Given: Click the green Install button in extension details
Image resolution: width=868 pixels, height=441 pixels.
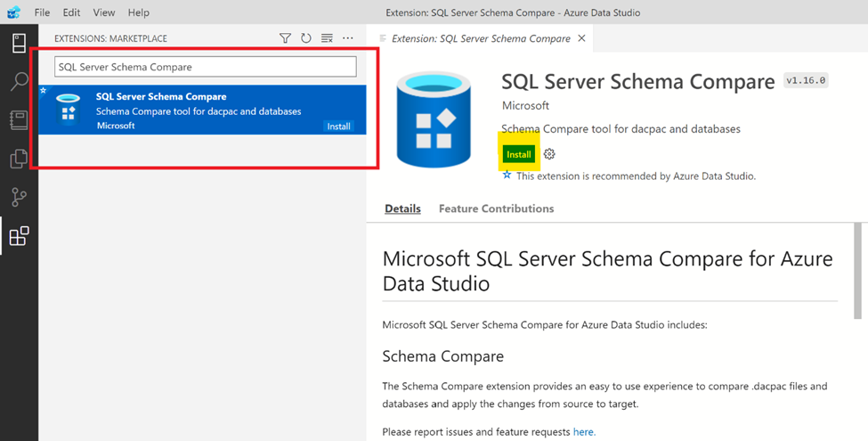Looking at the screenshot, I should 518,154.
